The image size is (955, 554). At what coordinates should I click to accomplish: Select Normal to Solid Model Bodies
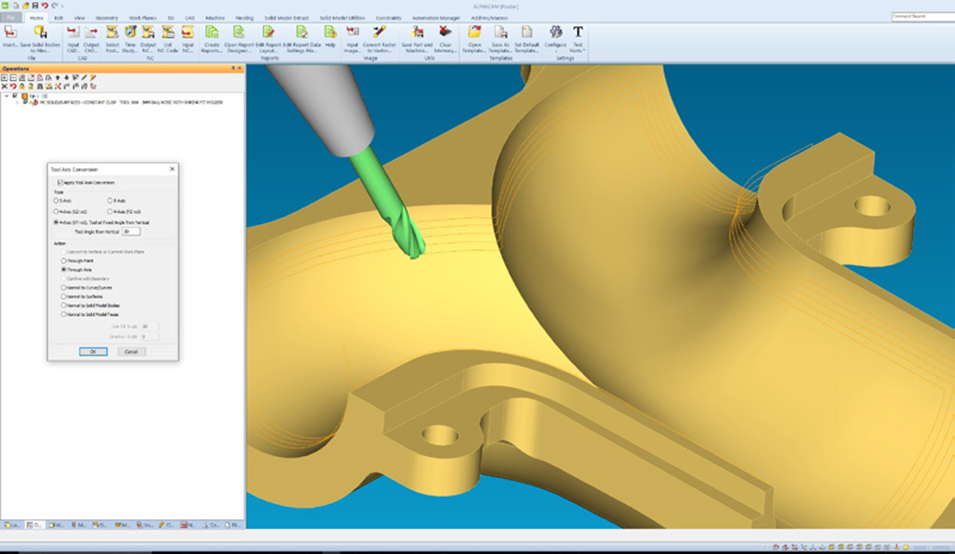(63, 306)
